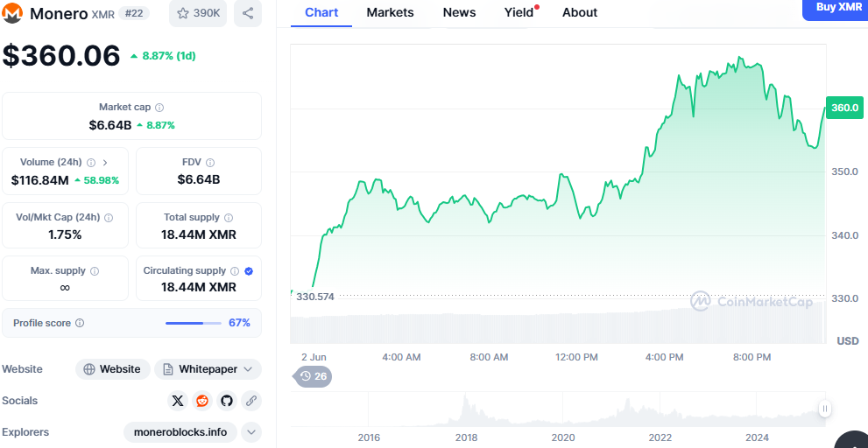Viewport: 868px width, 448px height.
Task: Switch to the Markets tab
Action: tap(390, 12)
